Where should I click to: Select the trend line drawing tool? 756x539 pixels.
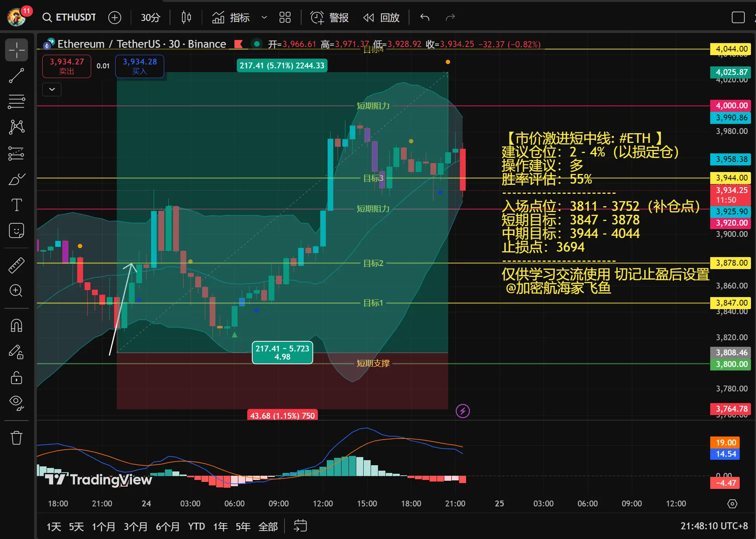tap(16, 76)
